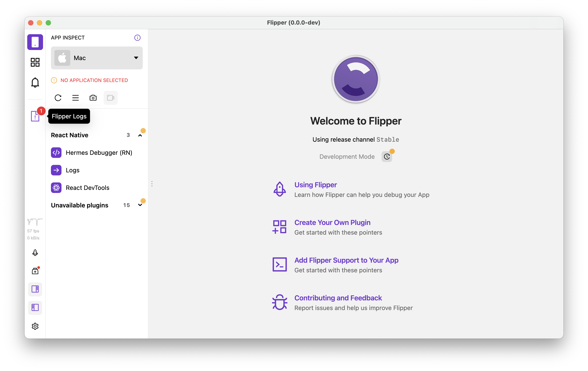Take a screenshot with camera icon
The image size is (588, 371).
click(93, 98)
